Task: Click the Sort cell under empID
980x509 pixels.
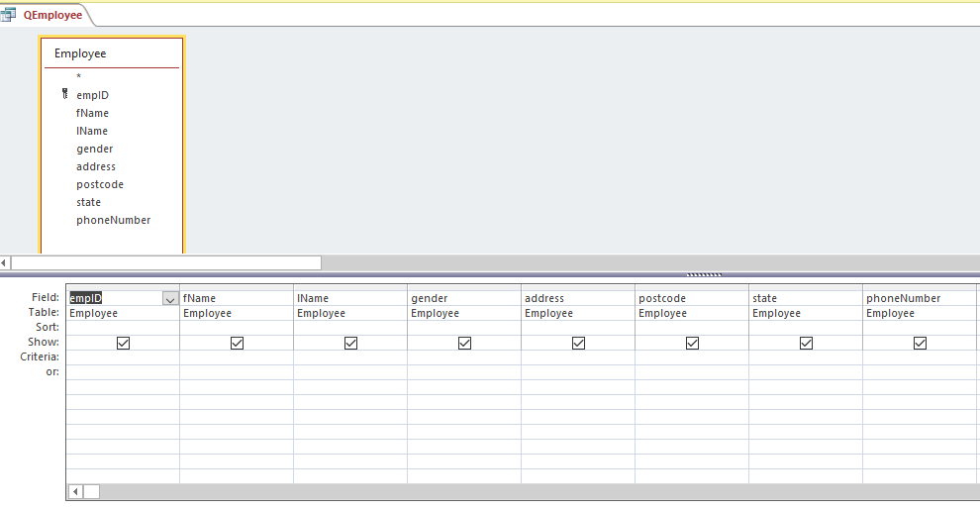Action: coord(123,328)
